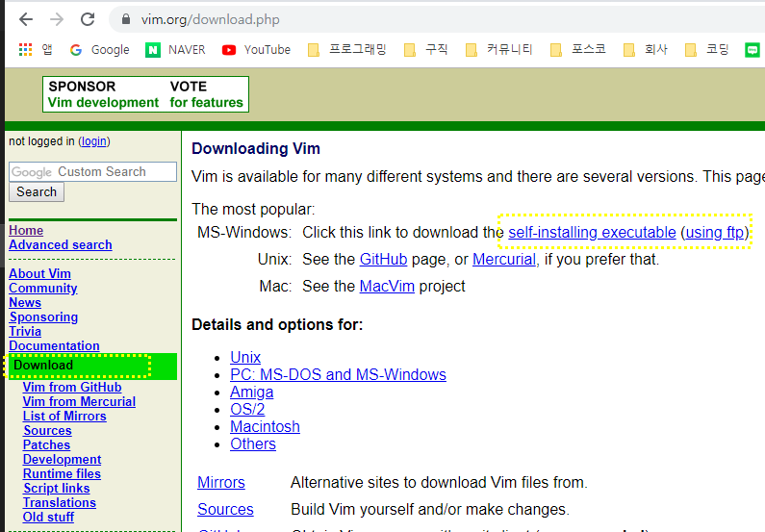Click the using ftp link

715,233
